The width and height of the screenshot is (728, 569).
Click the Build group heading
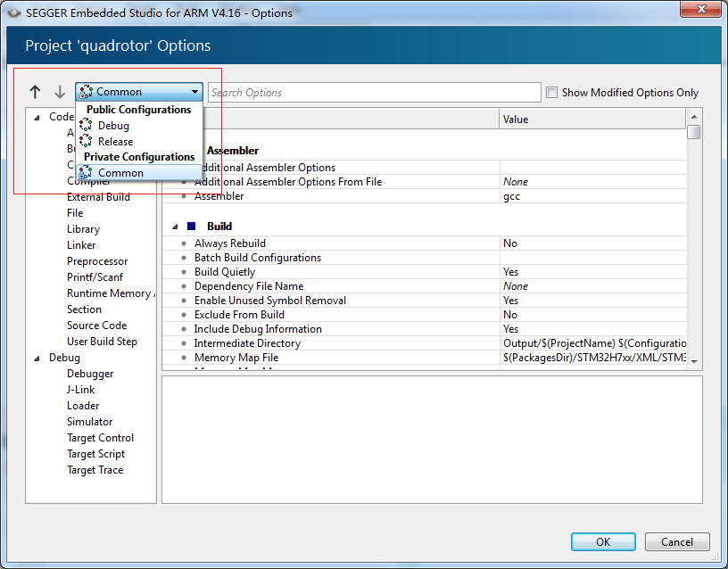coord(219,227)
